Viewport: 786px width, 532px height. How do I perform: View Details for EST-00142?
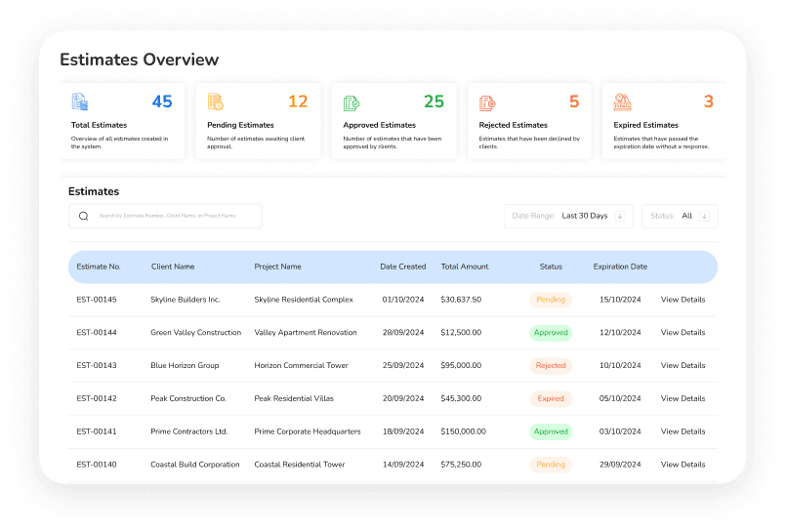pos(683,398)
